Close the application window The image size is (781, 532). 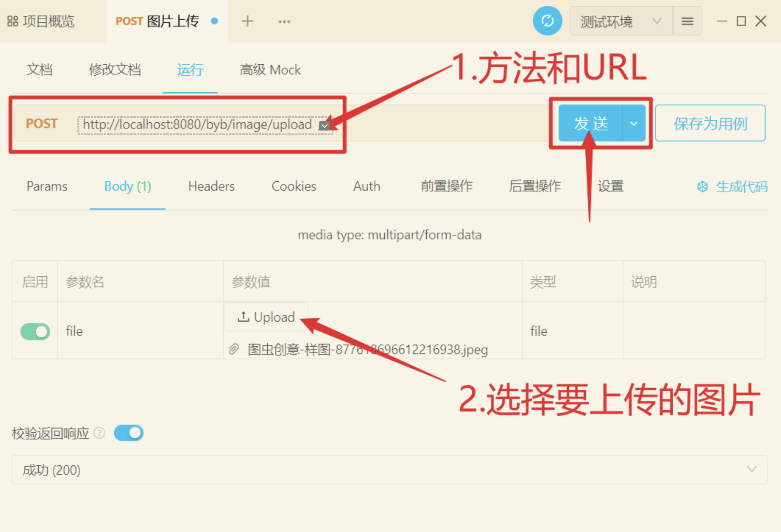pos(760,21)
